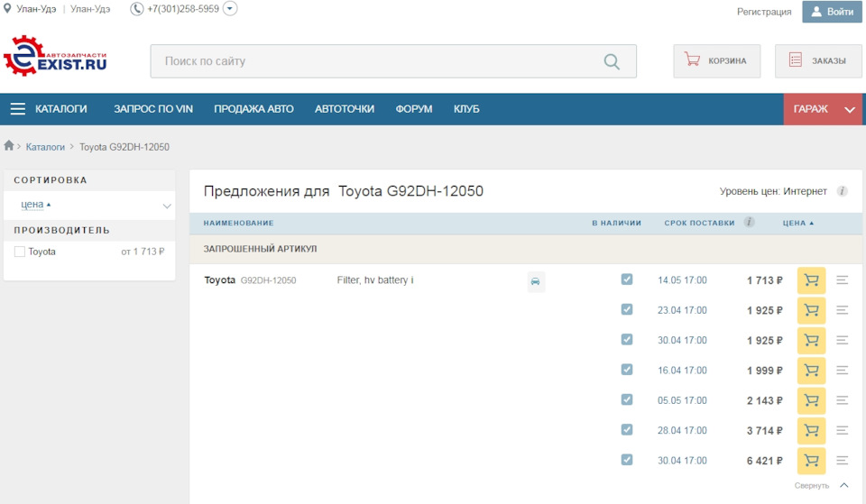Open details menu for 6 421 ₽ offer
Viewport: 866px width, 504px height.
(843, 461)
